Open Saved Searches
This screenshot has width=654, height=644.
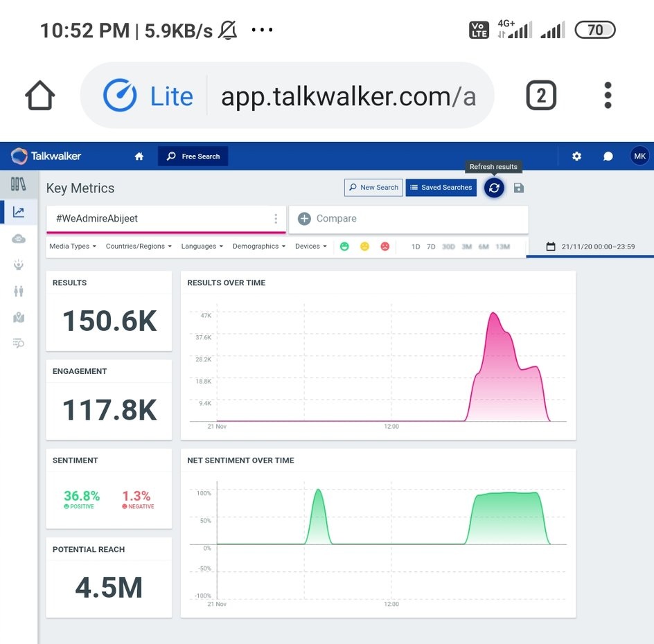(x=441, y=188)
